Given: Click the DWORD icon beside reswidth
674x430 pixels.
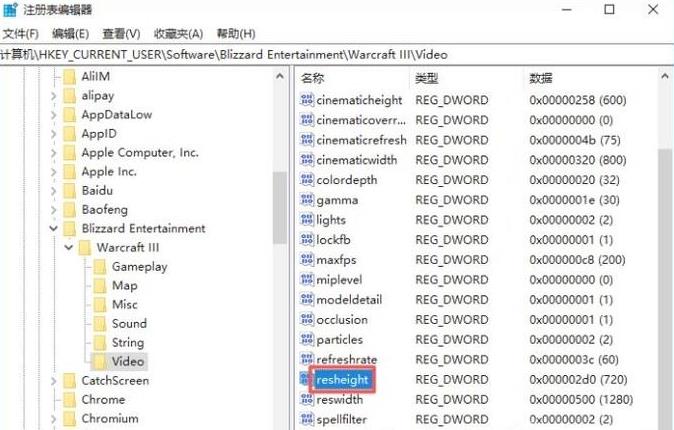Looking at the screenshot, I should (x=307, y=399).
